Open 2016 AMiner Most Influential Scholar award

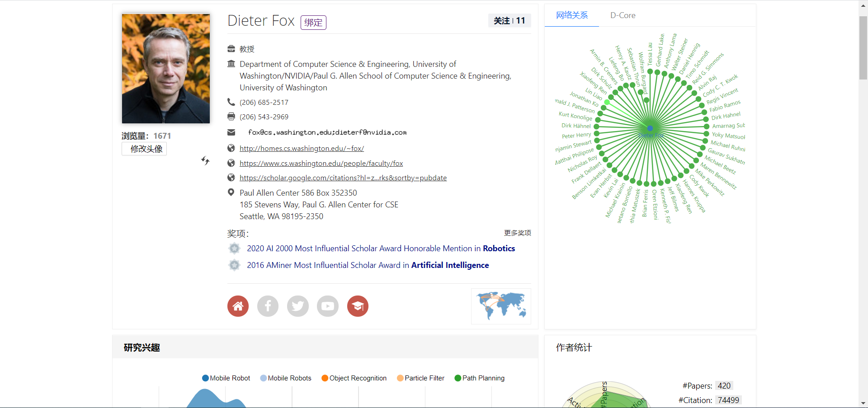click(368, 265)
